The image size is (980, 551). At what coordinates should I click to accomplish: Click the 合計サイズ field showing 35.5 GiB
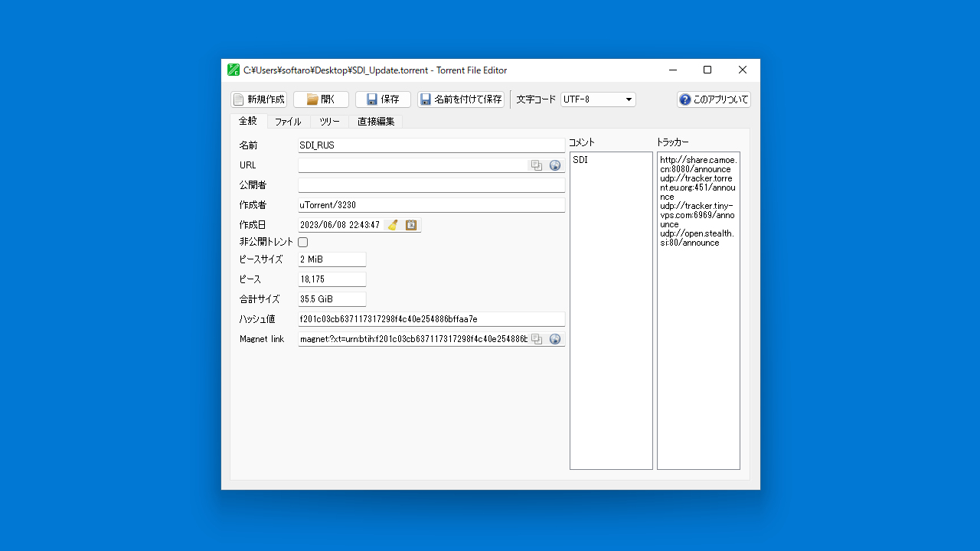[332, 299]
